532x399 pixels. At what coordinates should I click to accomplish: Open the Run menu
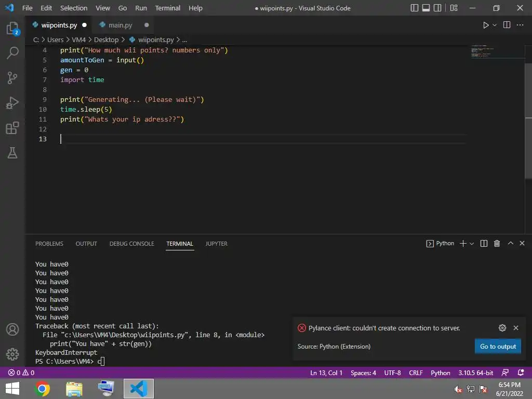[x=141, y=8]
